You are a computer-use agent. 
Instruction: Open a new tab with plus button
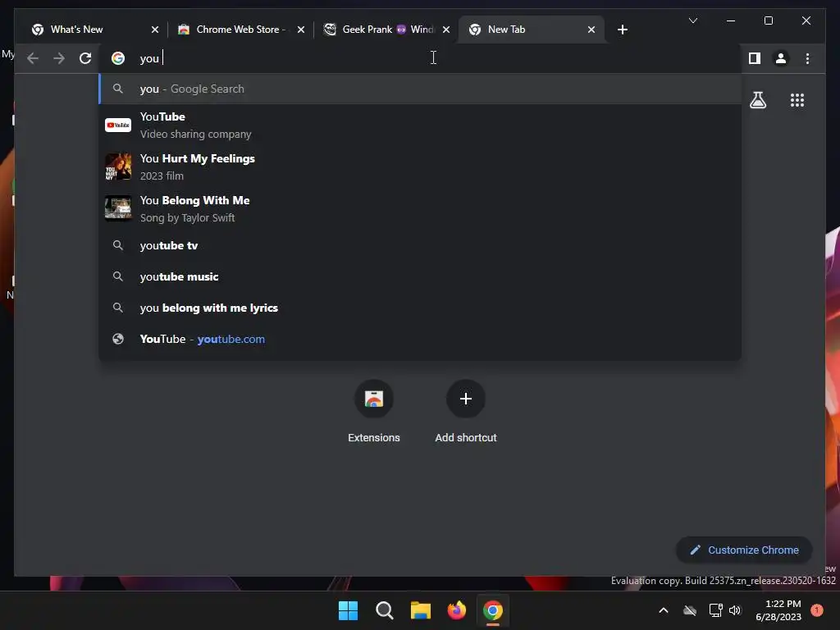pyautogui.click(x=622, y=30)
